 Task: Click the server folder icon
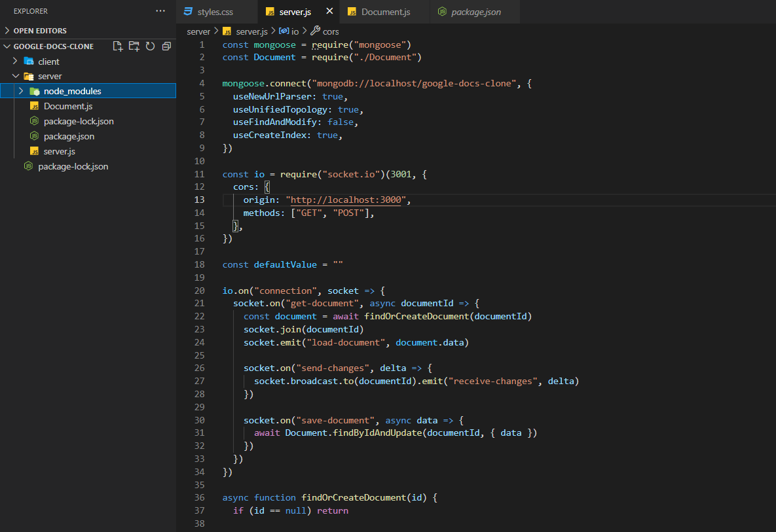pyautogui.click(x=29, y=76)
